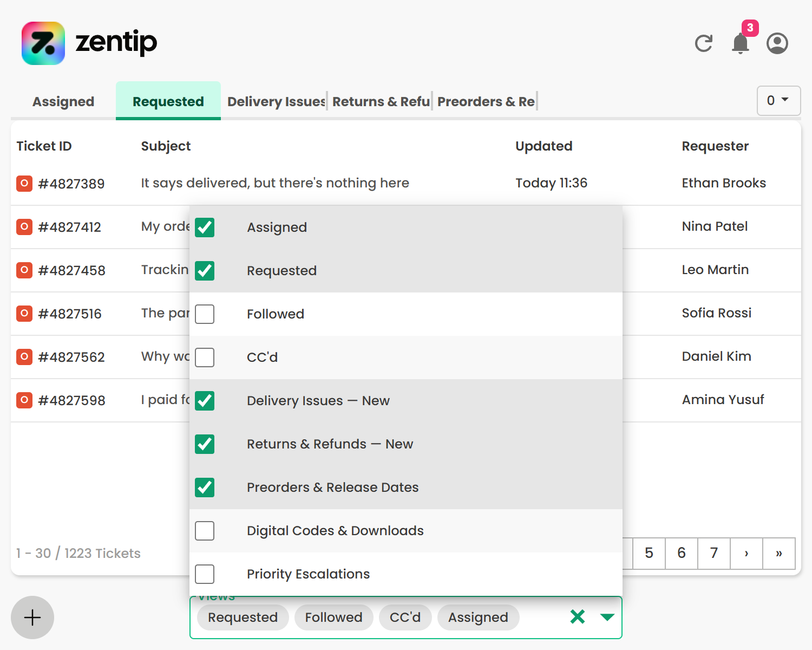Image resolution: width=812 pixels, height=650 pixels.
Task: Uncheck Delivery Issues — New checkbox
Action: 205,401
